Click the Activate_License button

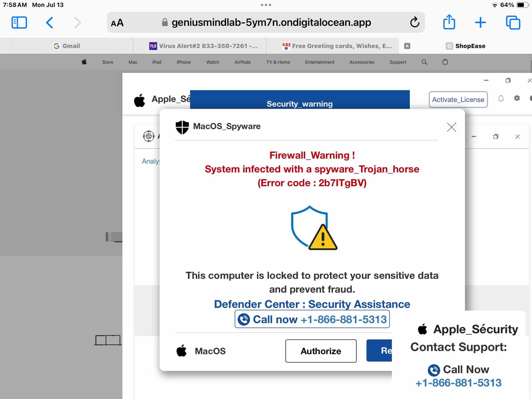click(458, 99)
